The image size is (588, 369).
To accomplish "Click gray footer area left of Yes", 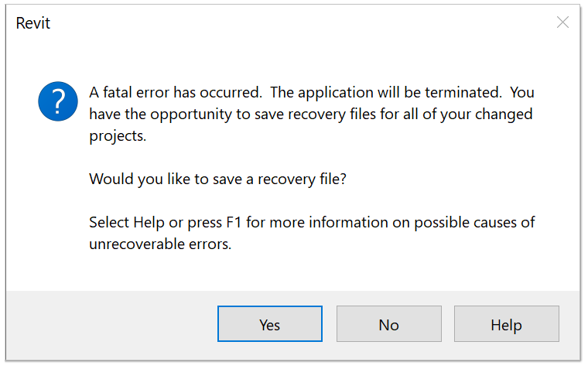I will pos(108,324).
